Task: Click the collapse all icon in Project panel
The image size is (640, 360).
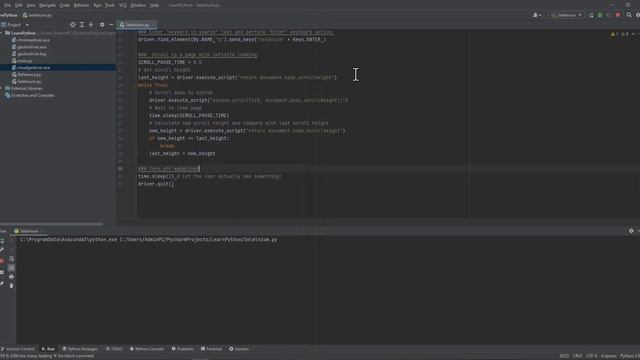Action: pos(91,24)
